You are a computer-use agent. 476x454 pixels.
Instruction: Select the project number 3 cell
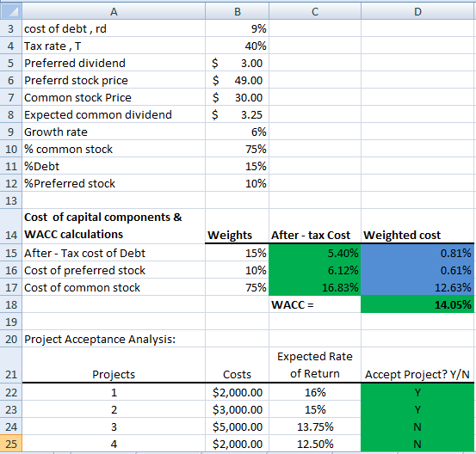tap(114, 426)
